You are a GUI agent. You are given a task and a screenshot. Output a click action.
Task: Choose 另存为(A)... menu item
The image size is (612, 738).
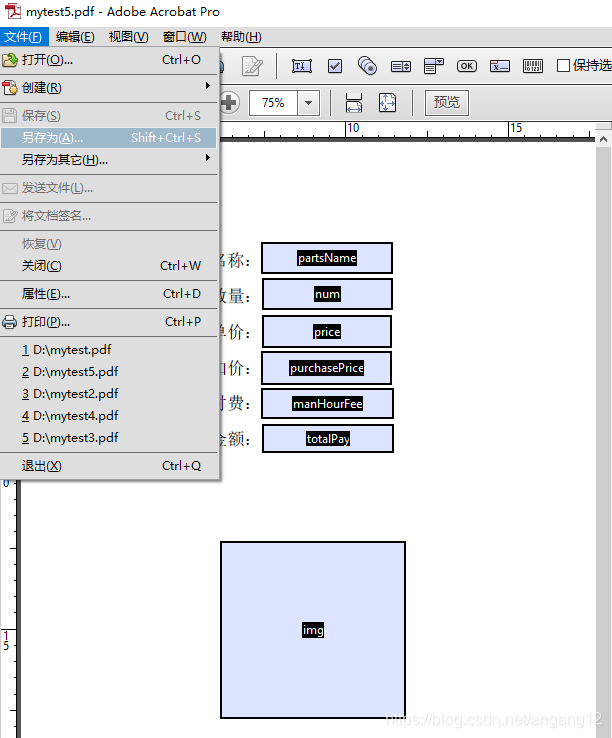click(x=109, y=138)
